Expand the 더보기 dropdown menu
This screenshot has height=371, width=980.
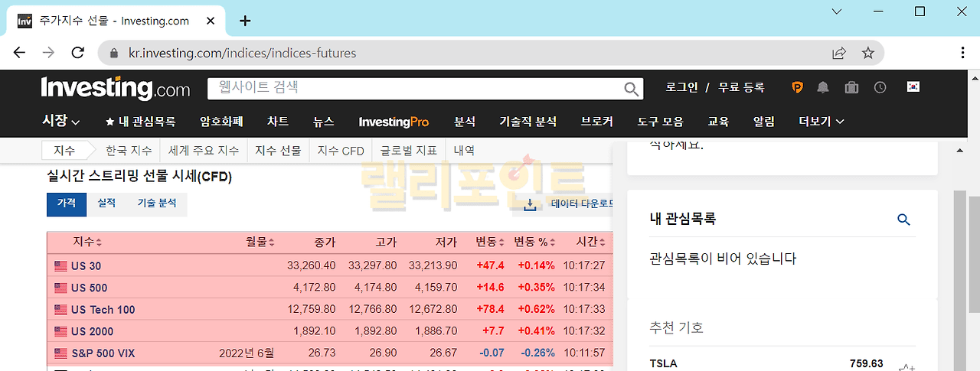tap(821, 121)
